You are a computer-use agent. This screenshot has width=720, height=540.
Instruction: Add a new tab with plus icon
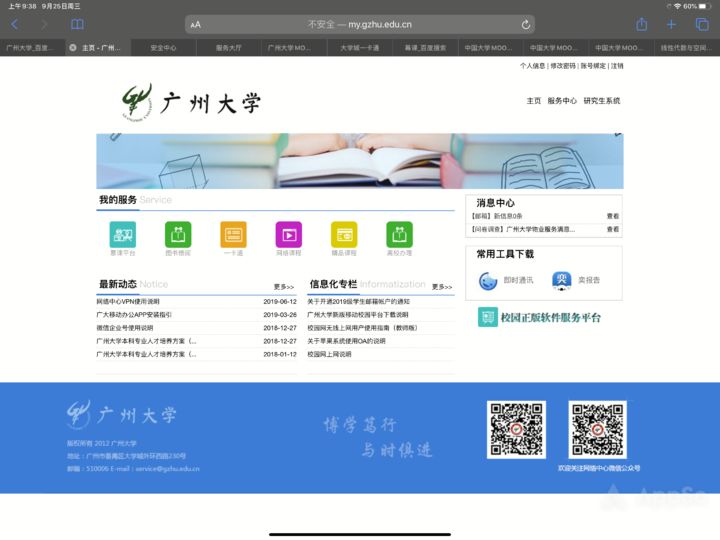[671, 24]
